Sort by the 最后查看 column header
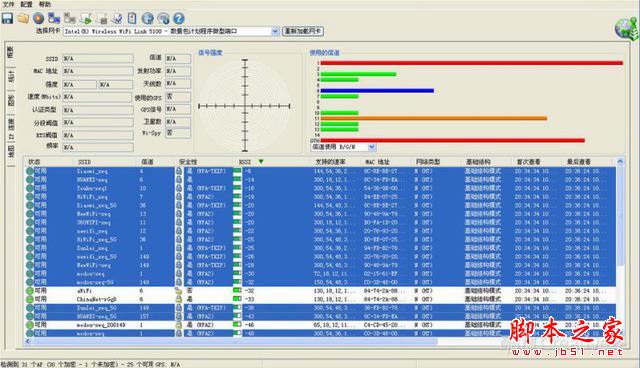 [579, 162]
